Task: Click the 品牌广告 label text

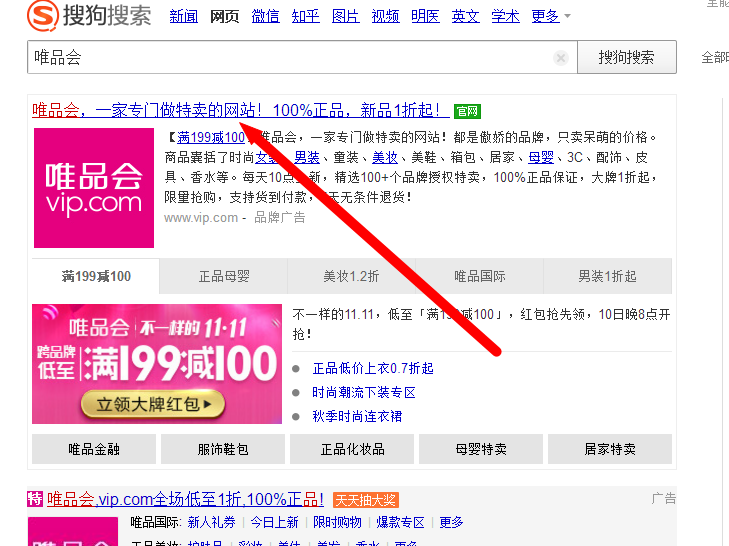Action: coord(279,218)
